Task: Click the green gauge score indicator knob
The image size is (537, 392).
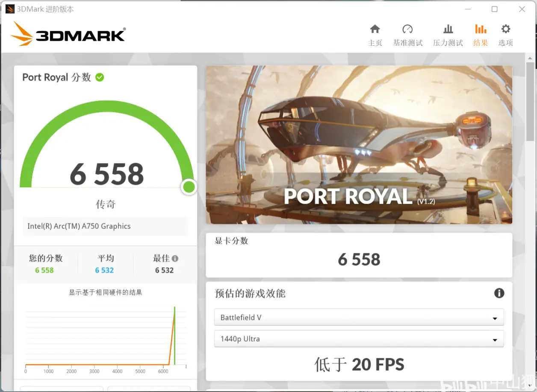Action: coord(189,187)
